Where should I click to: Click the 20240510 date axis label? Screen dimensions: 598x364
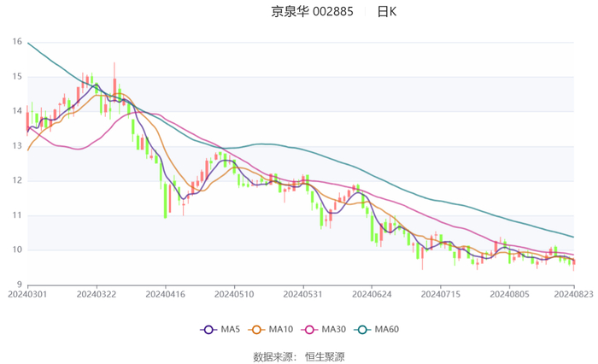234,294
